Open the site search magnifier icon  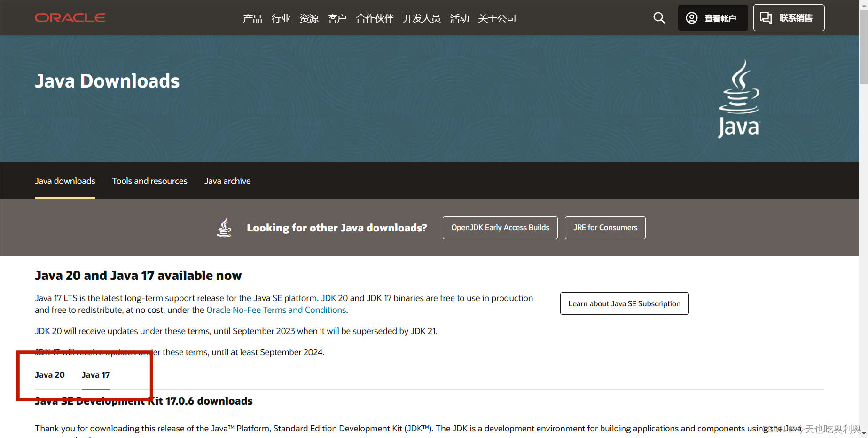pyautogui.click(x=659, y=18)
